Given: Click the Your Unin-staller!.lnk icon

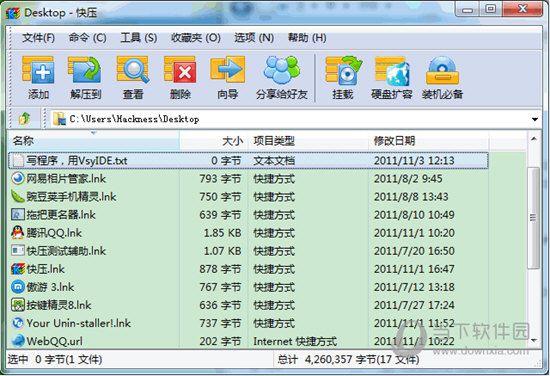Looking at the screenshot, I should pos(18,323).
